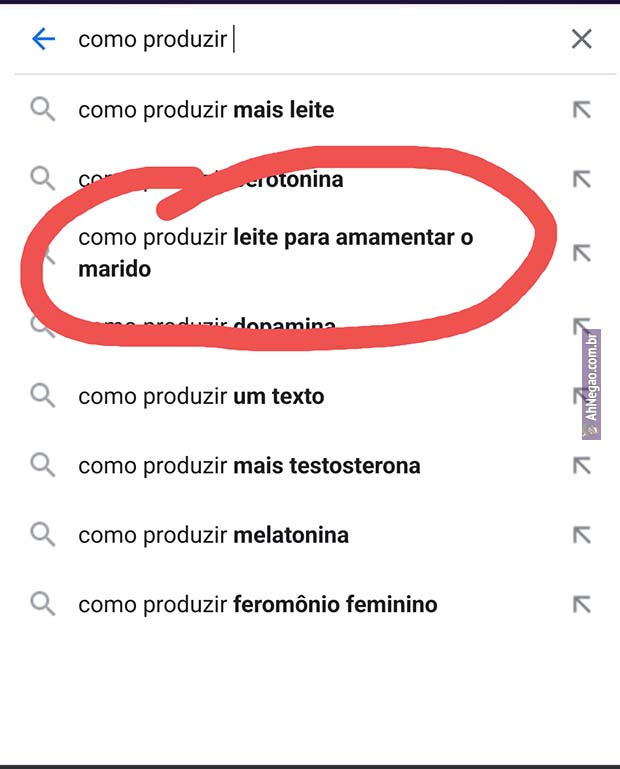Click the 'como produzir' search field
Screen dimensions: 620x769
click(x=300, y=39)
